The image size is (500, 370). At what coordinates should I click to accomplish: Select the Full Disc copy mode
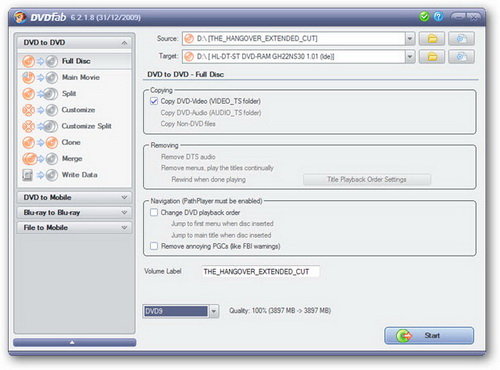pyautogui.click(x=74, y=61)
